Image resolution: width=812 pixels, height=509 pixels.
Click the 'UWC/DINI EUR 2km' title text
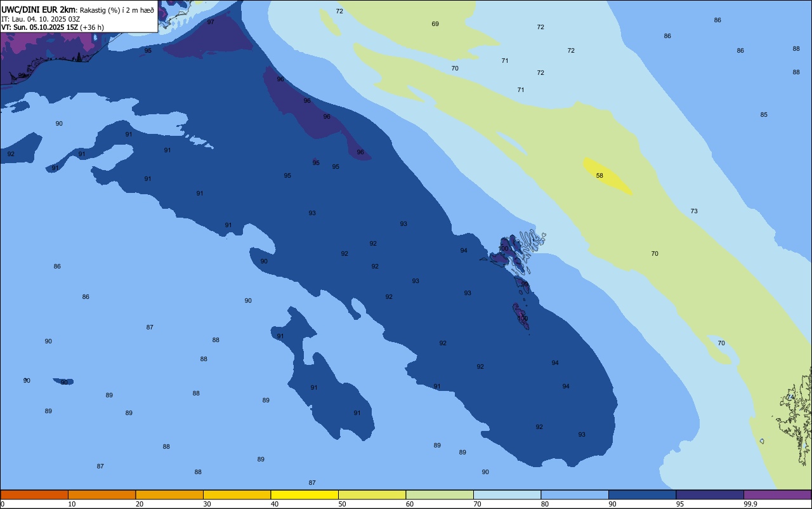pos(38,9)
